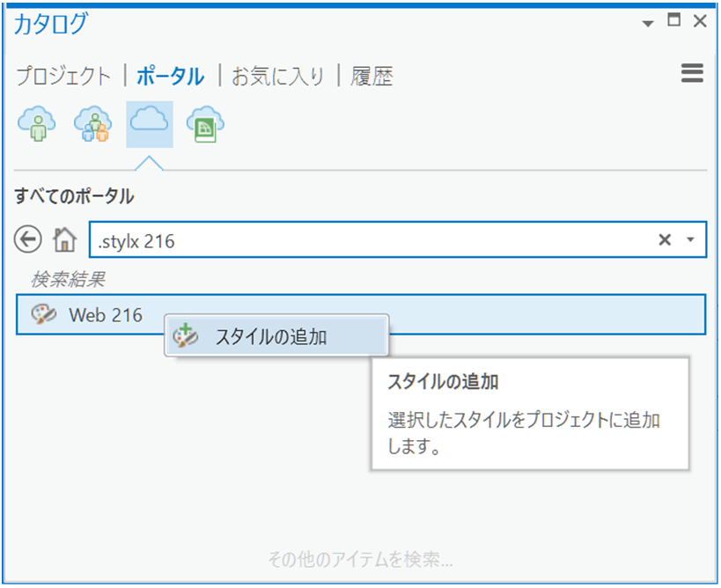Maximize the カタログ pane

[x=674, y=19]
